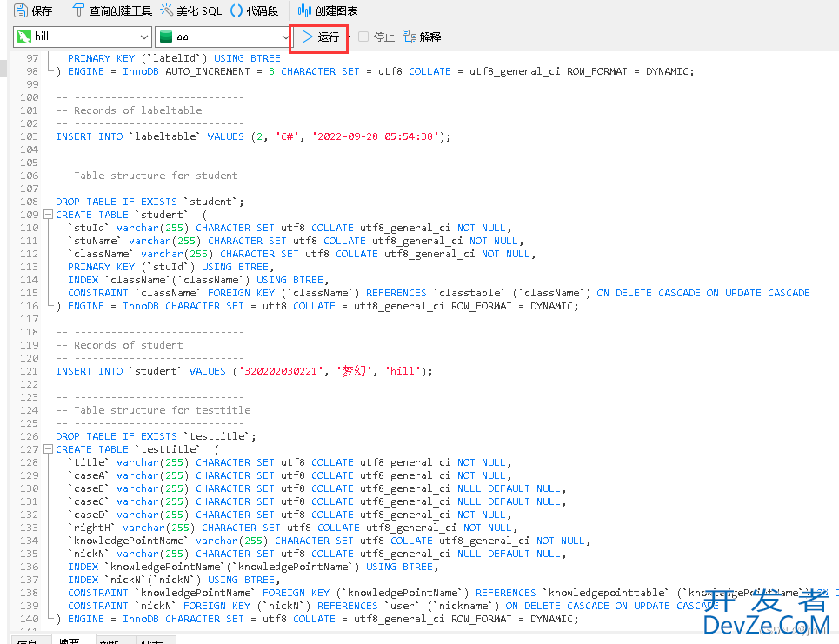839x644 pixels.
Task: Click the `nickN` varchar(255) column definition
Action: [316, 554]
